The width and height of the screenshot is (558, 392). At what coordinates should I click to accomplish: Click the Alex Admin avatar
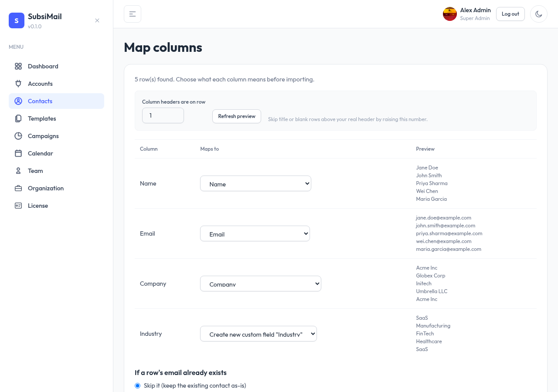tap(450, 14)
